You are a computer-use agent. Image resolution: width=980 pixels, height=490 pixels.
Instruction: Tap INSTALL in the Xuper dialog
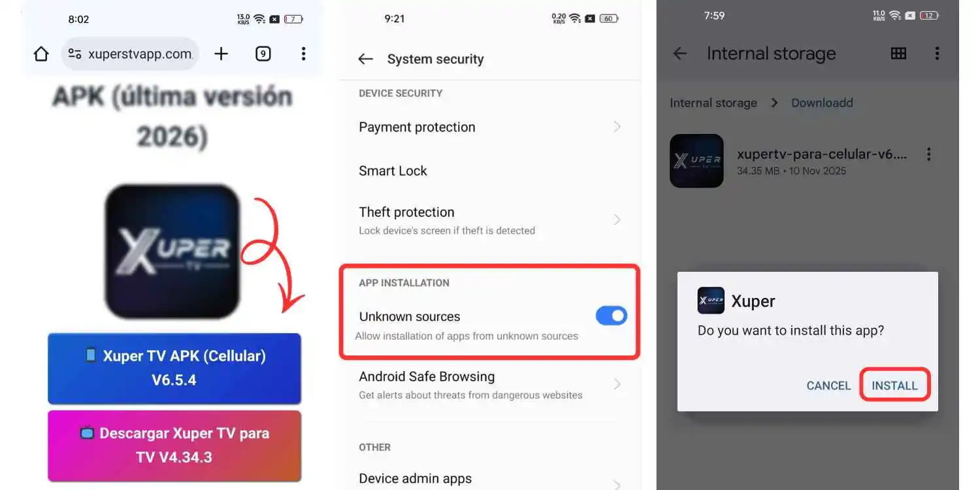point(894,385)
